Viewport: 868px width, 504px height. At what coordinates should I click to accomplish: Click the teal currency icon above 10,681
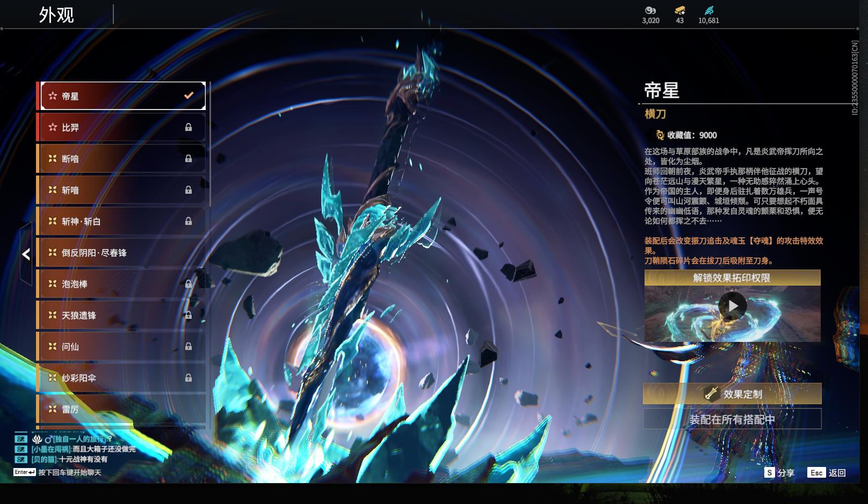[x=708, y=10]
